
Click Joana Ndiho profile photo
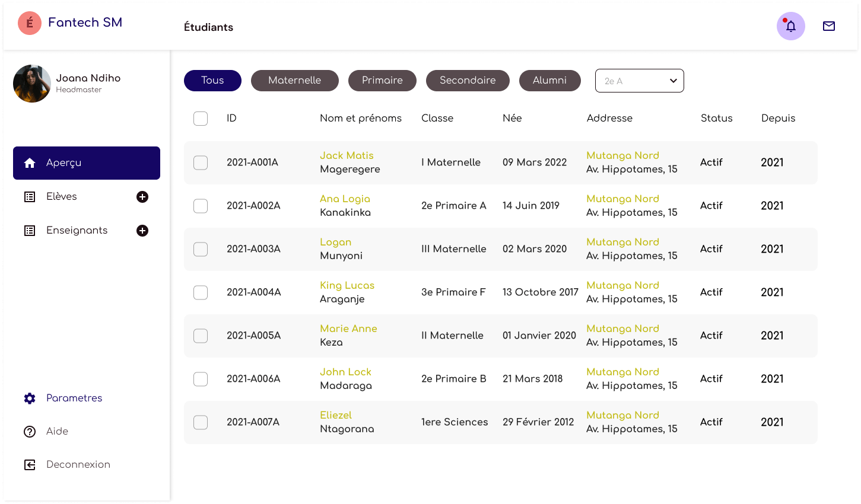[x=32, y=84]
